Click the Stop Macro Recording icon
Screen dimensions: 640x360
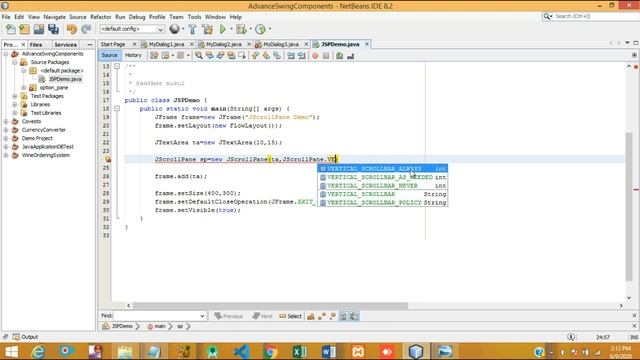point(326,56)
